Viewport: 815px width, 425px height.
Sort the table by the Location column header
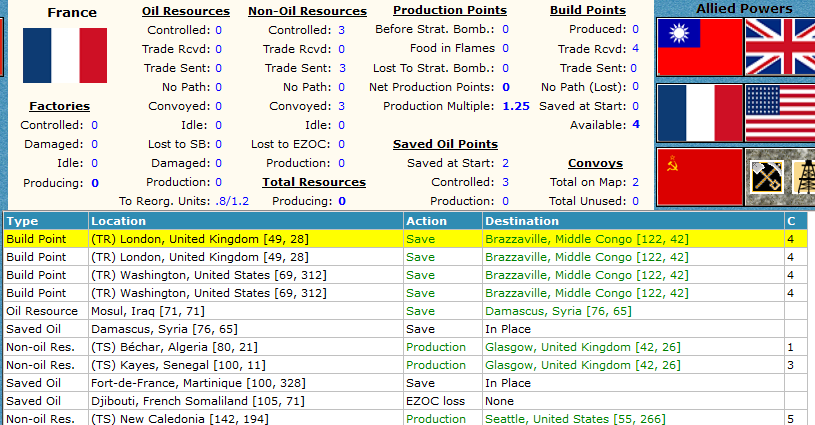point(246,221)
